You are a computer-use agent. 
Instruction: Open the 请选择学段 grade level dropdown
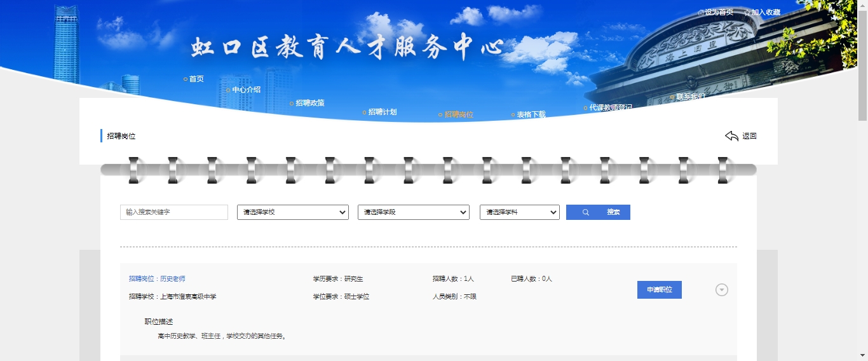click(413, 212)
